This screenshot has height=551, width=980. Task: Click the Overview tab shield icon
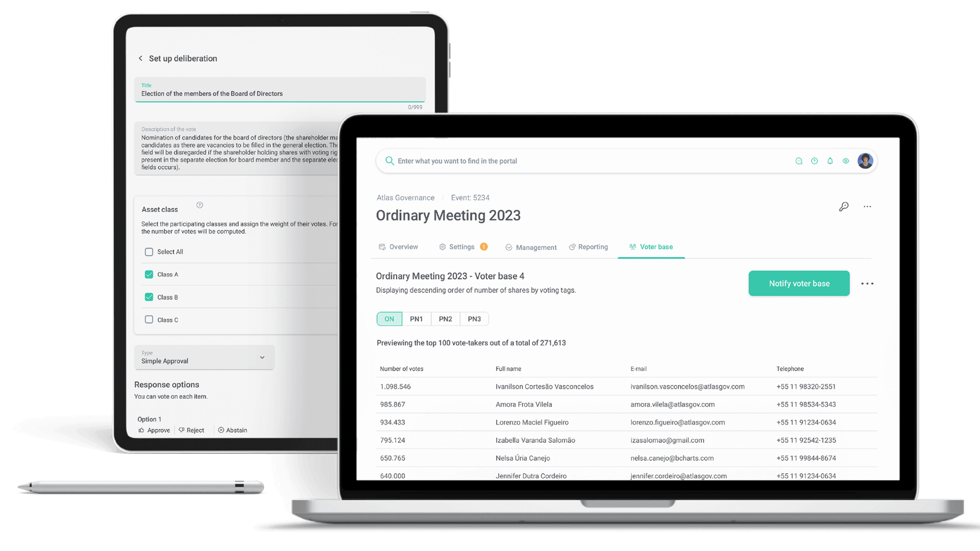pyautogui.click(x=382, y=246)
